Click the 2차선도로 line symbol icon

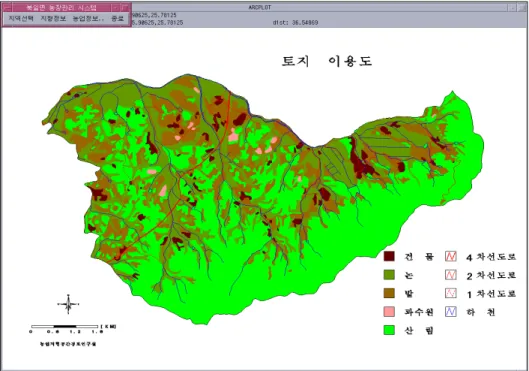451,275
